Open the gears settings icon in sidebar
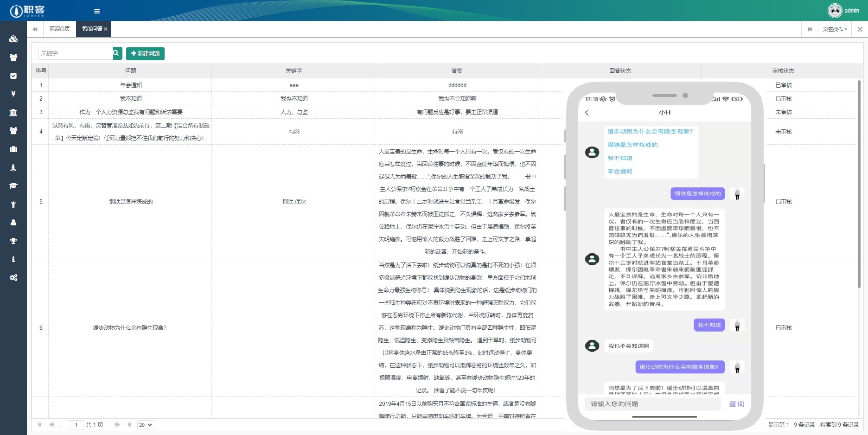 13,277
